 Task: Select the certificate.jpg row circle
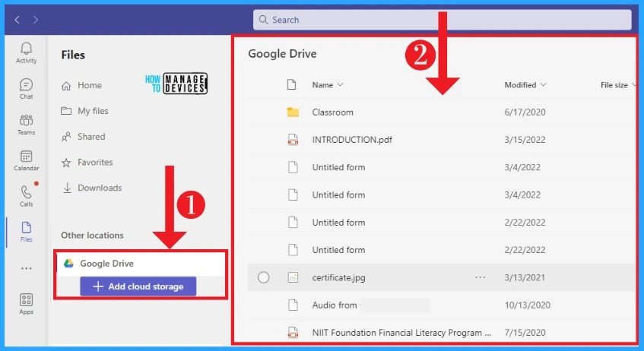tap(264, 277)
